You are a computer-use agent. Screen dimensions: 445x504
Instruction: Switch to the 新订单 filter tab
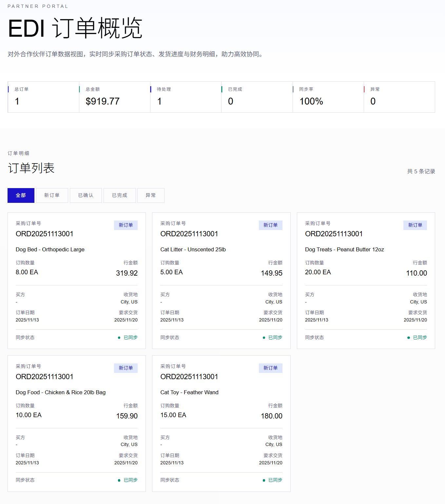[52, 195]
